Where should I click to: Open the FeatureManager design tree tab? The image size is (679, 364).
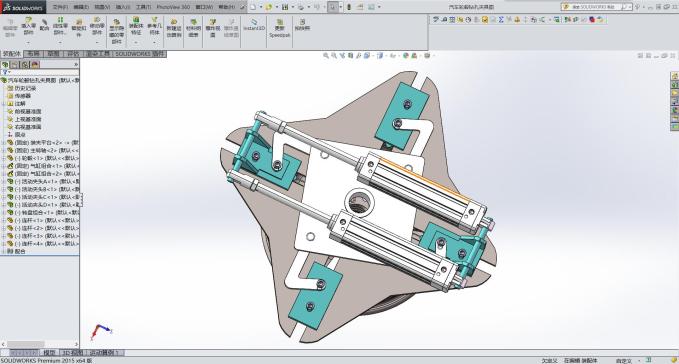[x=5, y=64]
